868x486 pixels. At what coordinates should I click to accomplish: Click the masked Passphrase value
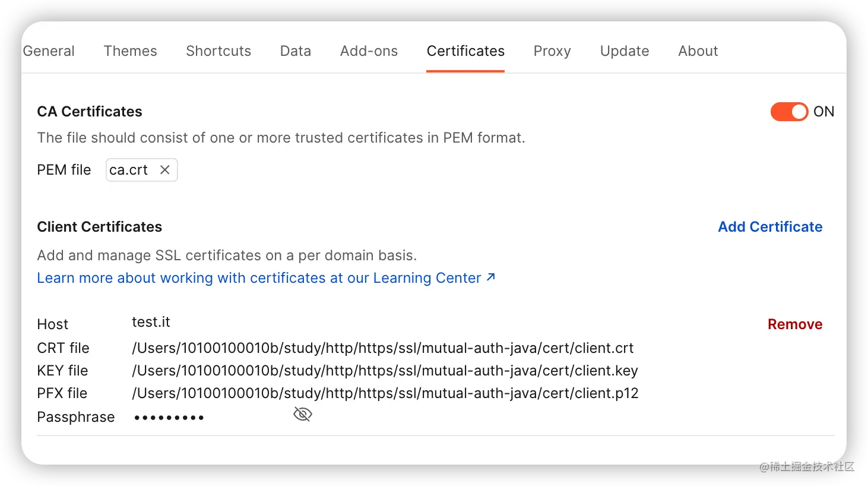169,418
